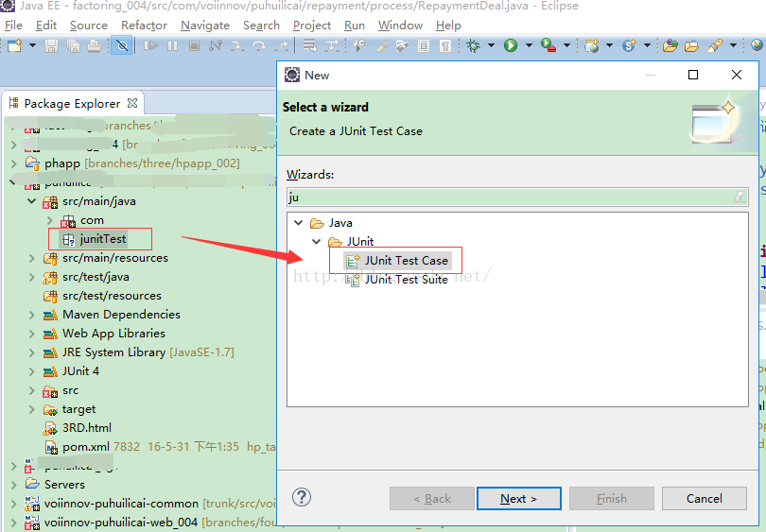Click the Save toolbar icon
Viewport: 766px width, 532px height.
click(51, 46)
